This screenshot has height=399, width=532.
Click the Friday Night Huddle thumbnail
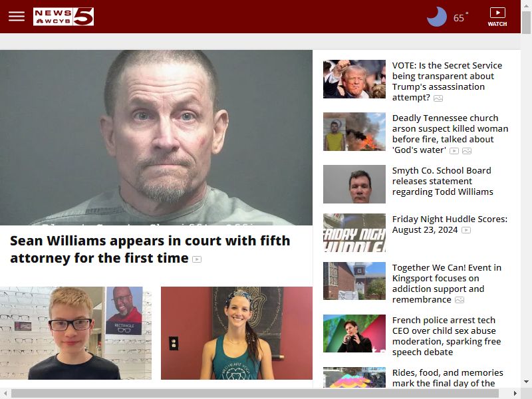pyautogui.click(x=354, y=233)
